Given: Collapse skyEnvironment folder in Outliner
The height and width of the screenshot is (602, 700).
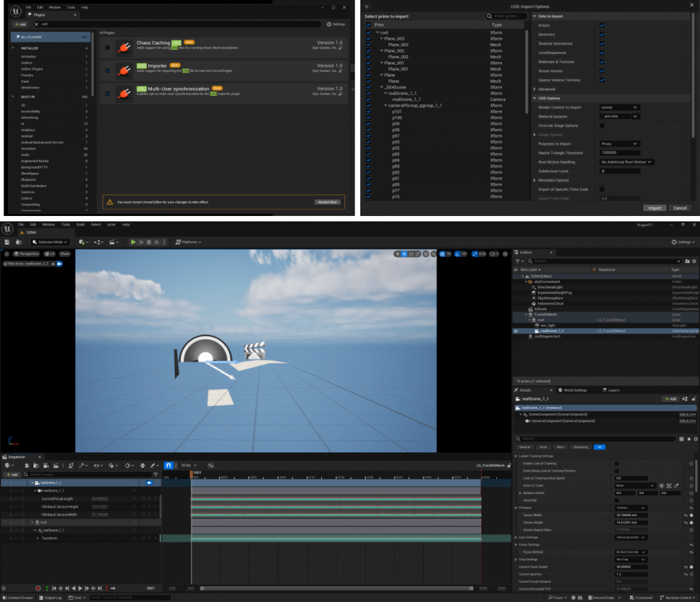Looking at the screenshot, I should 526,282.
